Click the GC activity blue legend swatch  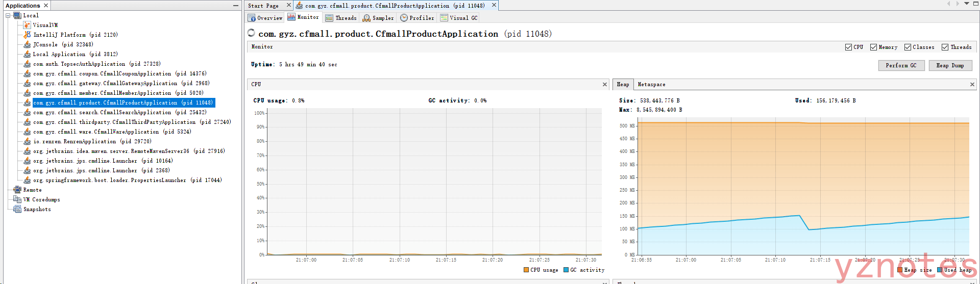[x=566, y=270]
